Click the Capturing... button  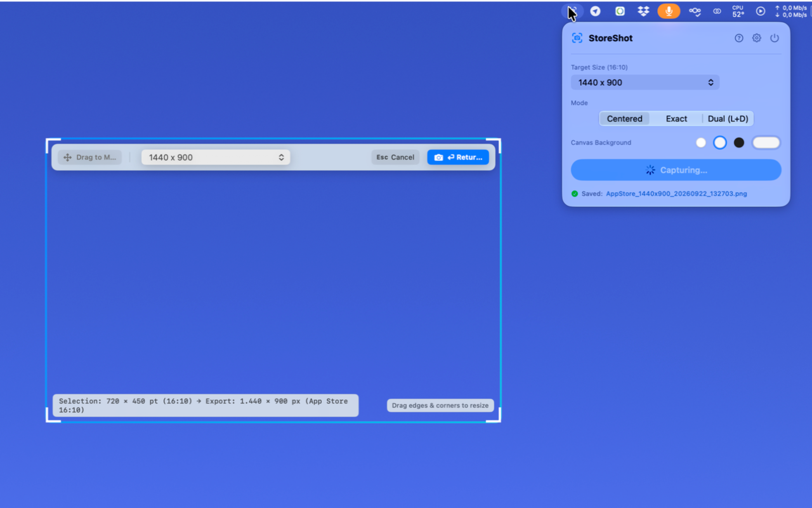coord(676,170)
